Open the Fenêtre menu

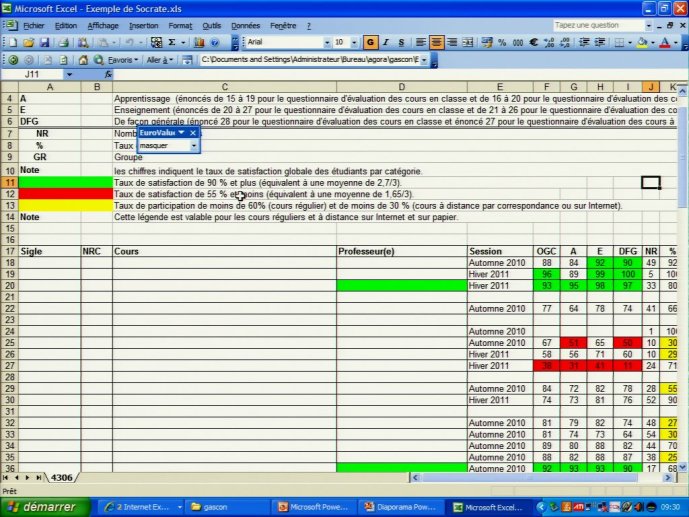(x=283, y=26)
